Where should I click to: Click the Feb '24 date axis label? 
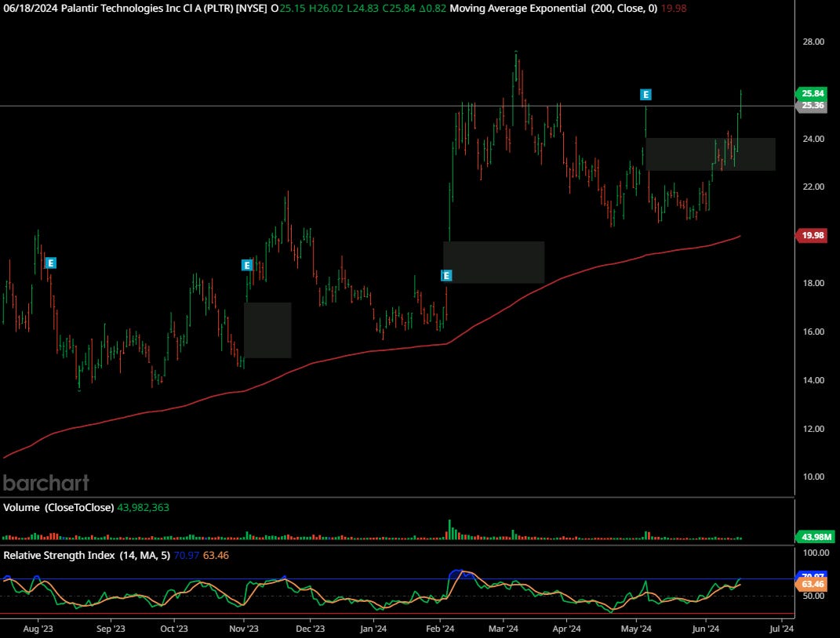tap(440, 629)
